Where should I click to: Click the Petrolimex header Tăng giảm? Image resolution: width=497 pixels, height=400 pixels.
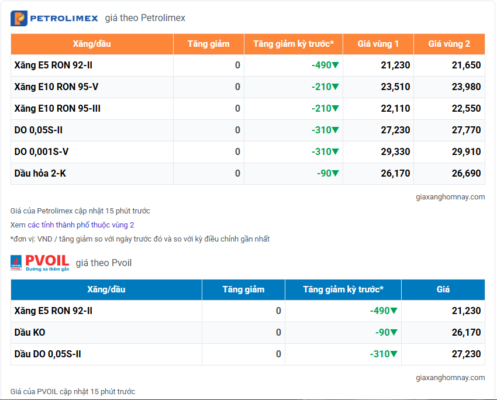click(209, 44)
